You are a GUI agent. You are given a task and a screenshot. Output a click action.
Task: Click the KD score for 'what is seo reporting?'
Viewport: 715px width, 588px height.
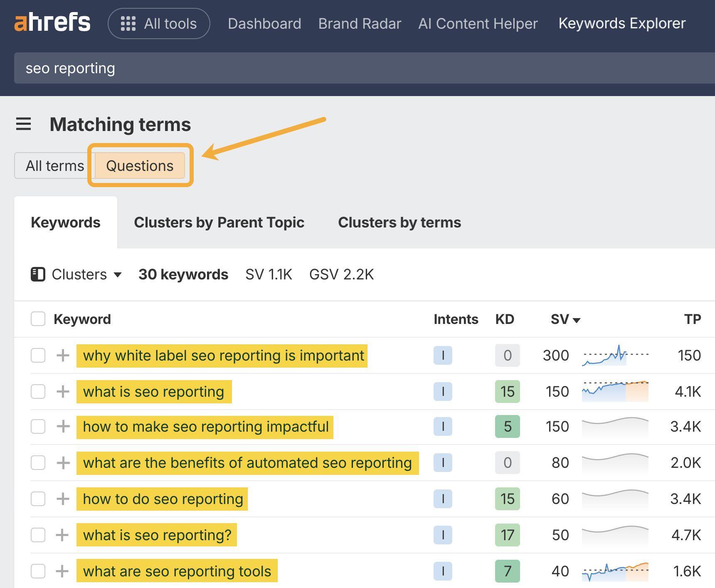coord(507,535)
